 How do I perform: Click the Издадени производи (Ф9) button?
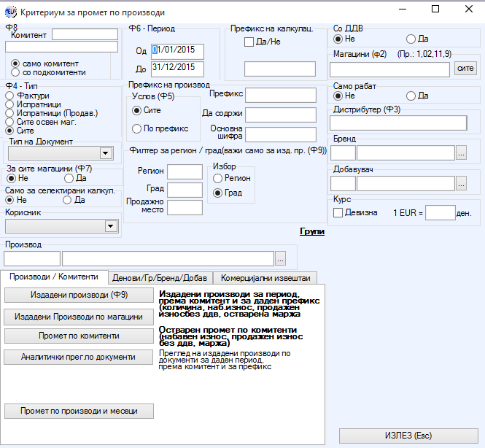point(79,296)
